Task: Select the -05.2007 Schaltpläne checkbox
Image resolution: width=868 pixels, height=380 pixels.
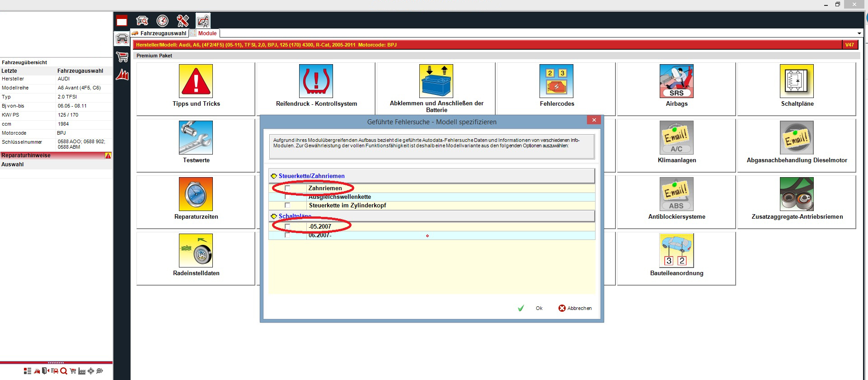Action: pos(287,227)
